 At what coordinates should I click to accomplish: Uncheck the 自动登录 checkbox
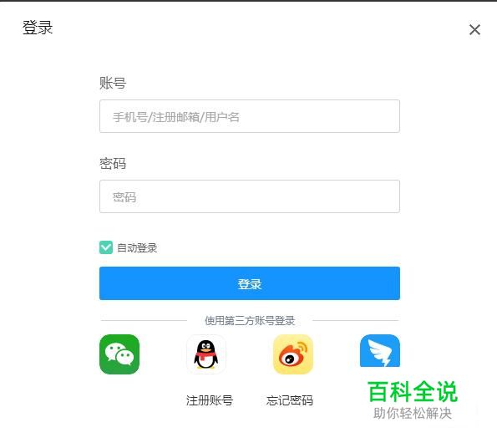click(106, 247)
